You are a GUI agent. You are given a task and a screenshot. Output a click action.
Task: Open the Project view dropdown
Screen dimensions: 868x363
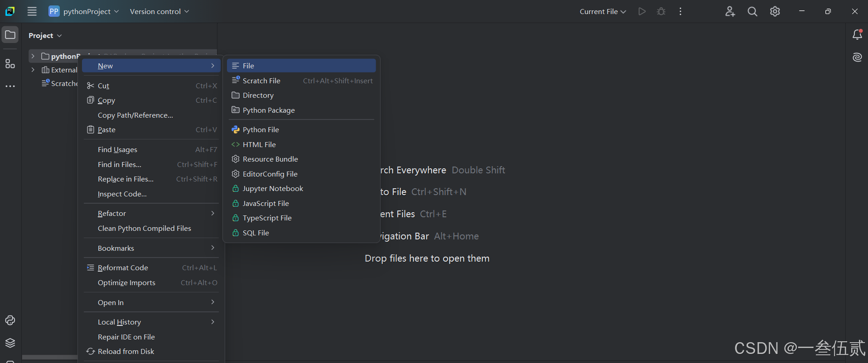(45, 35)
